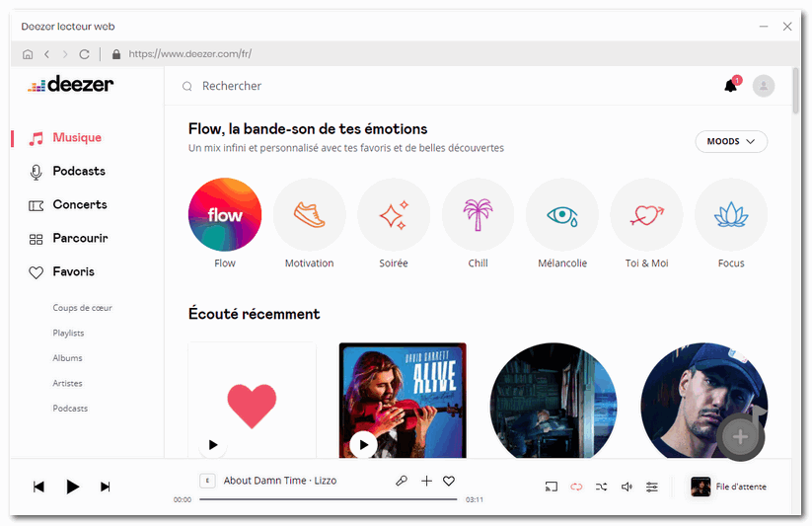This screenshot has width=812, height=526.
Task: Select the Toi & Moi heart icon
Action: [x=647, y=214]
